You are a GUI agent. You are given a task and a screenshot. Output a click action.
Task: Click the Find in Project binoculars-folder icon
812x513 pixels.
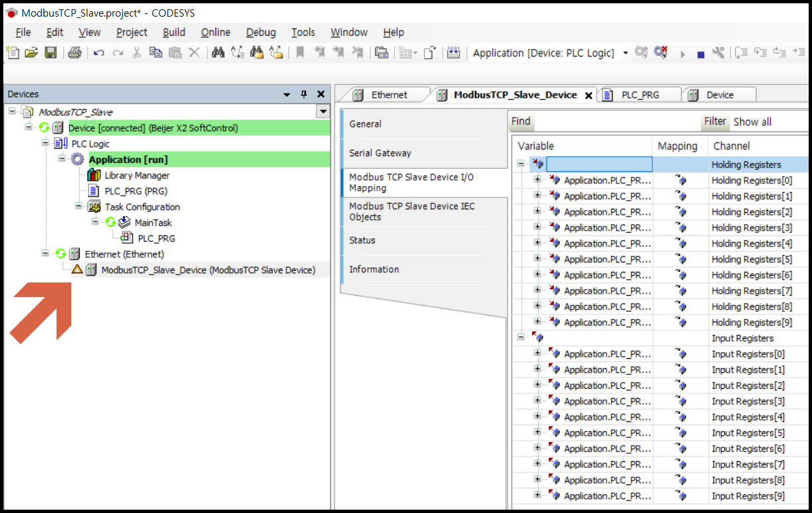pos(257,52)
